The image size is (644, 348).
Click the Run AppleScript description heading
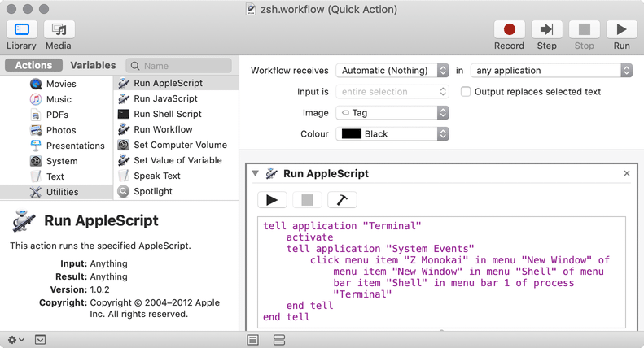pos(101,221)
